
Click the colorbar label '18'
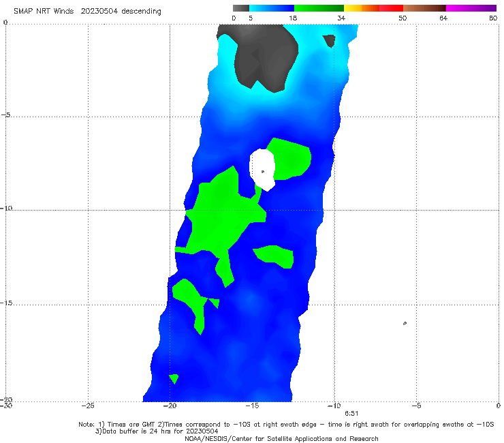[x=293, y=18]
